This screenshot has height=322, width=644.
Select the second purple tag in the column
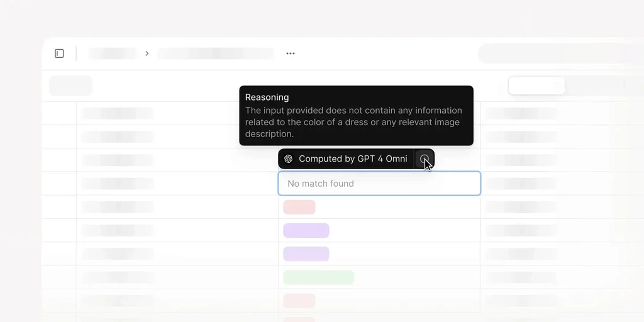point(306,254)
